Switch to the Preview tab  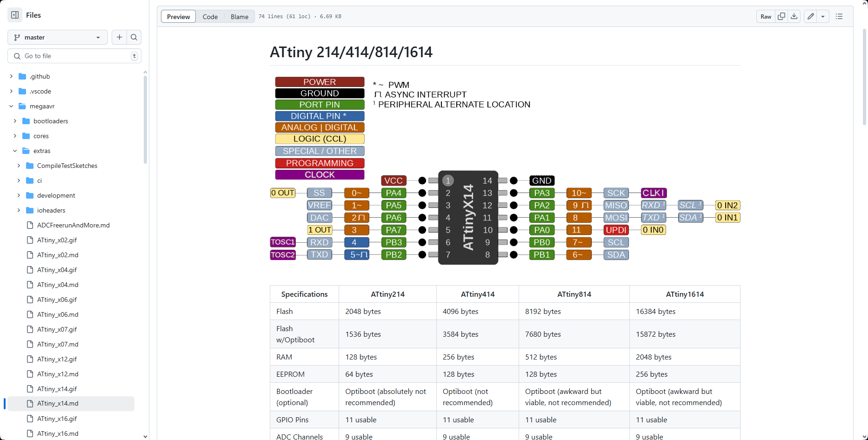[x=179, y=17]
